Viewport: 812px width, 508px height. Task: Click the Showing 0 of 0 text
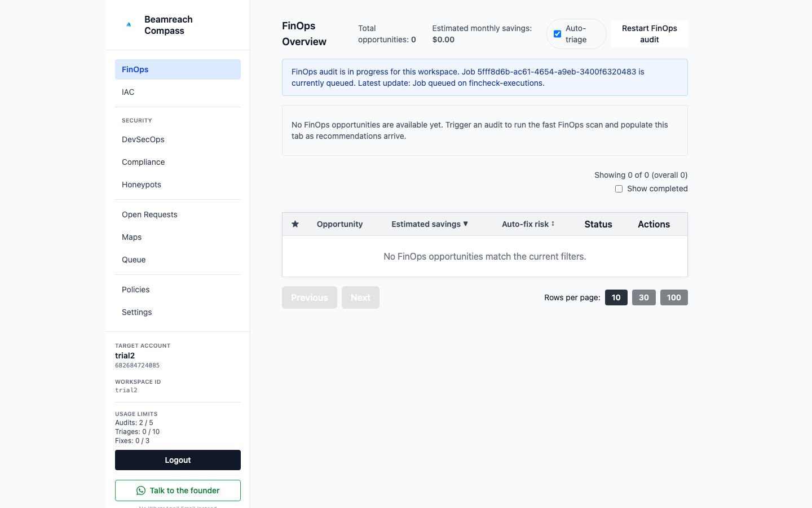pos(641,175)
